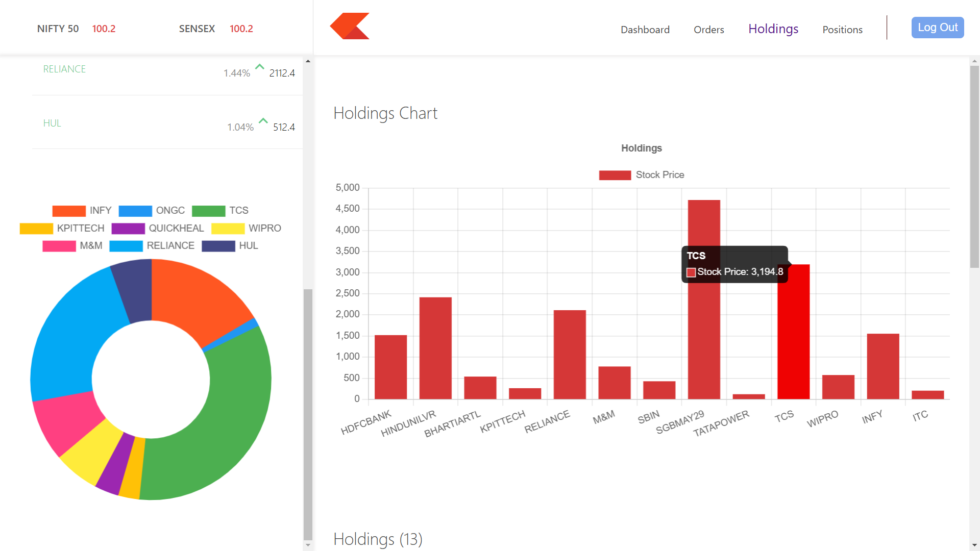Viewport: 980px width, 551px height.
Task: Click the SBIN bar
Action: pos(659,390)
